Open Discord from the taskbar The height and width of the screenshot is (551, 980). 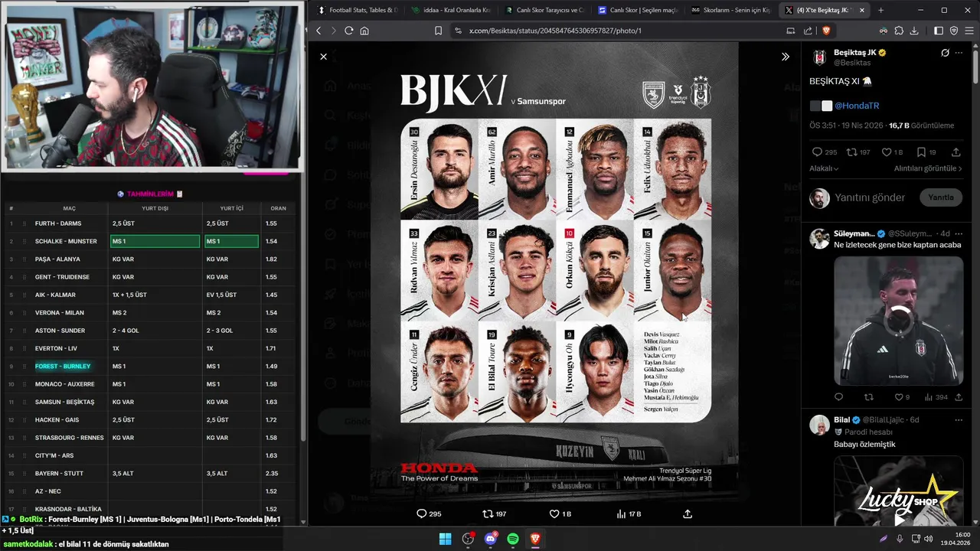click(491, 539)
